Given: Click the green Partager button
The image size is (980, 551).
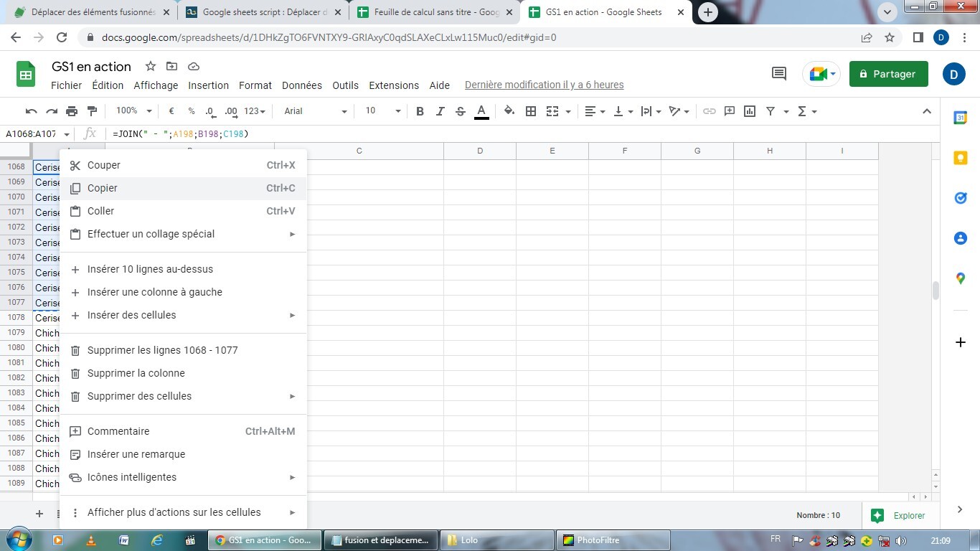Looking at the screenshot, I should coord(888,74).
